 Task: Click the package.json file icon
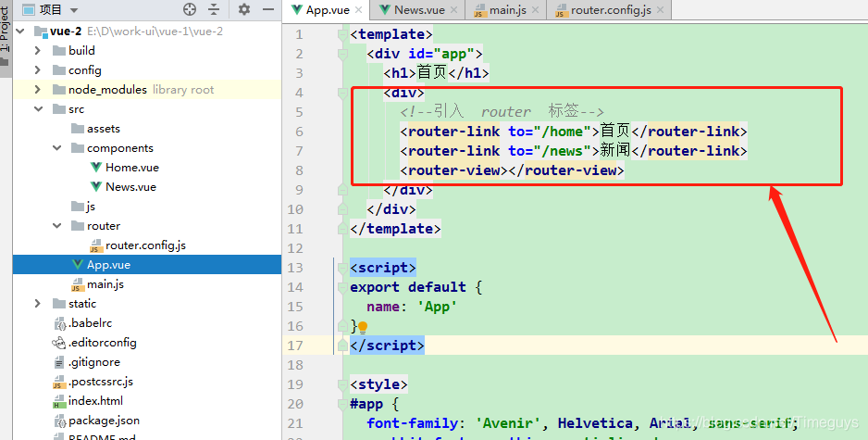click(x=60, y=421)
